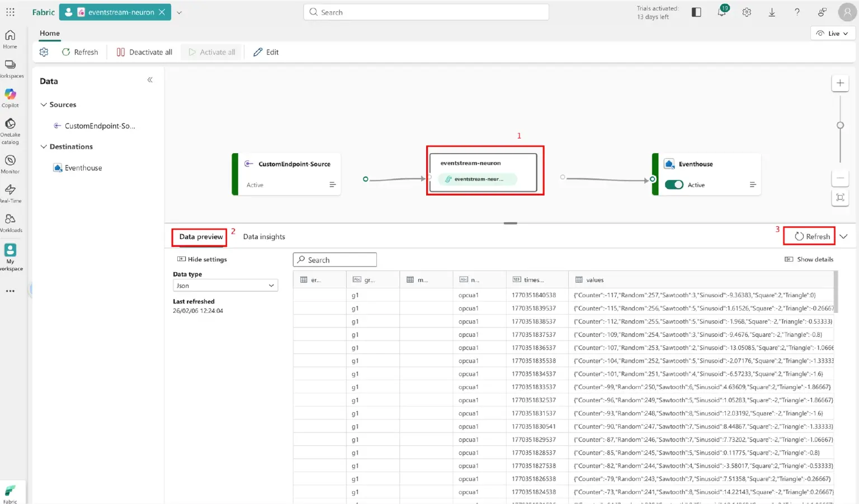Click Hide settings in the preview pane

pyautogui.click(x=202, y=259)
